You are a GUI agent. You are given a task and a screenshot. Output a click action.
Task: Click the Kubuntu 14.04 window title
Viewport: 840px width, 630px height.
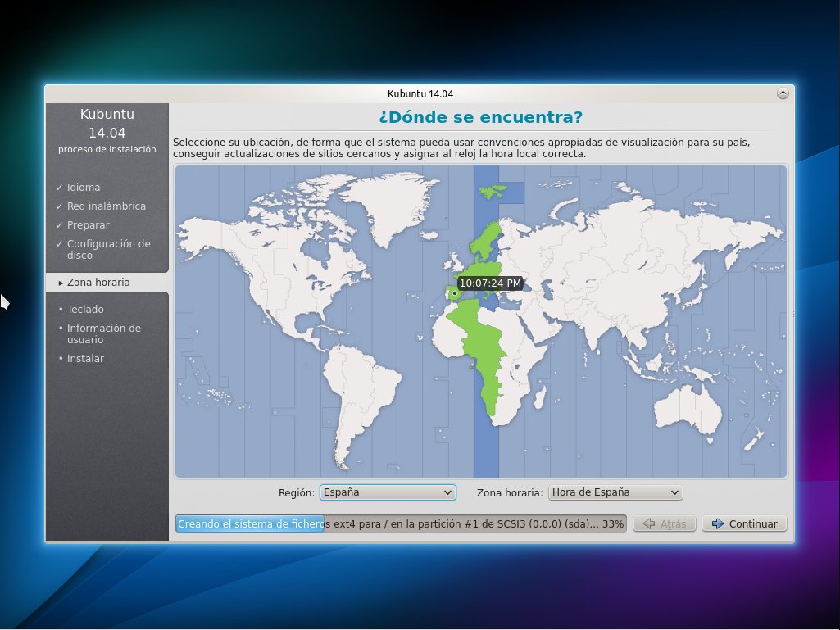tap(420, 93)
